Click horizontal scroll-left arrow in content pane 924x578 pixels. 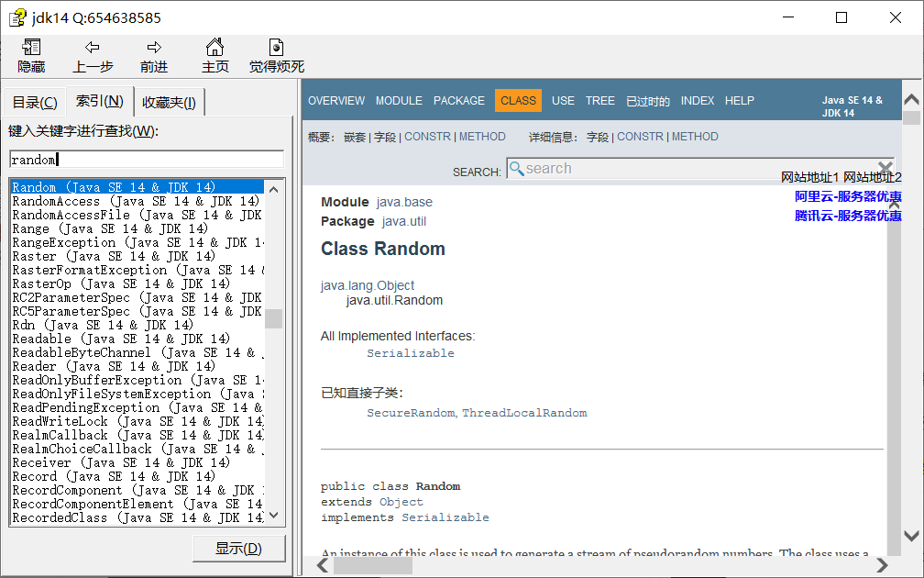[x=323, y=565]
